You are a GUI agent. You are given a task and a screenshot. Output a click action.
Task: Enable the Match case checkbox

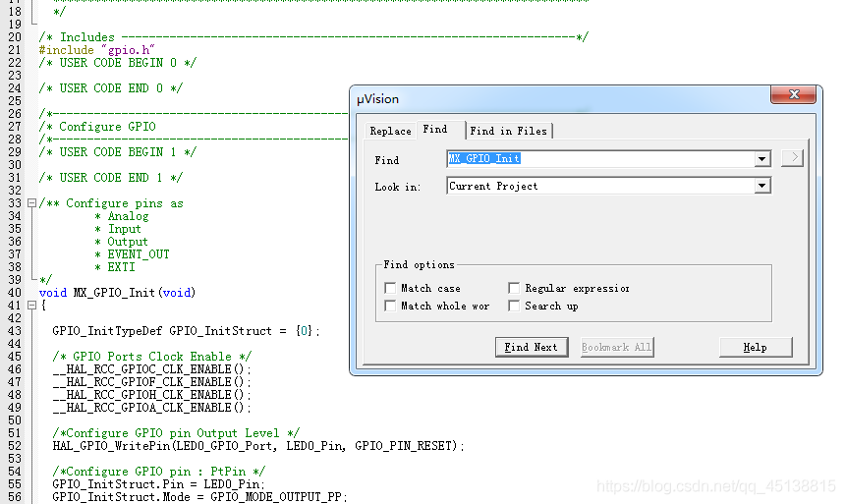pyautogui.click(x=391, y=289)
